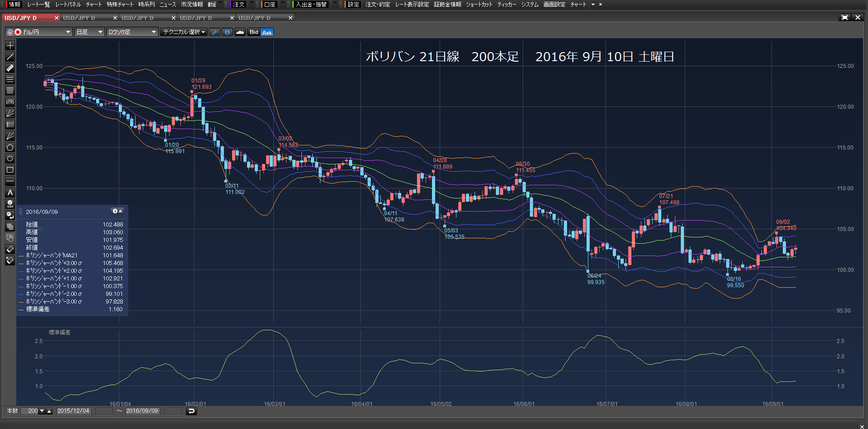Click the 2015/12/04 start date field
The width and height of the screenshot is (868, 429).
(x=73, y=411)
